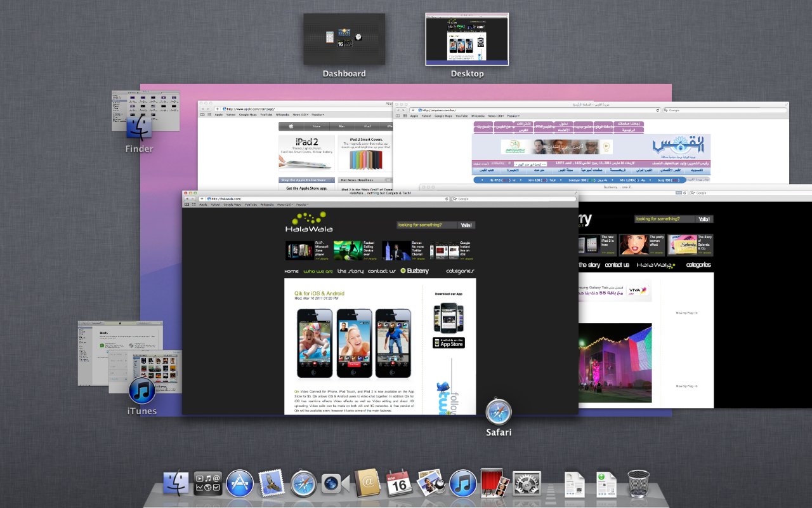Click the Google search field in HalaWala window
The image size is (812, 508).
514,199
